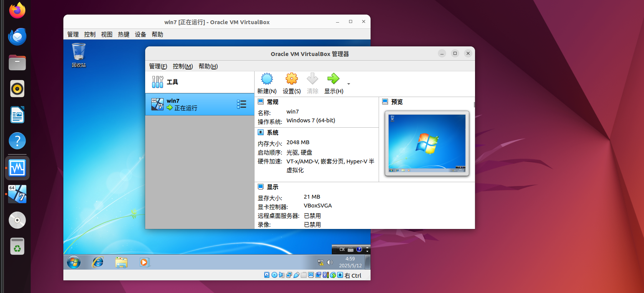Open the 设备 menu in win7 VM window

pos(140,35)
